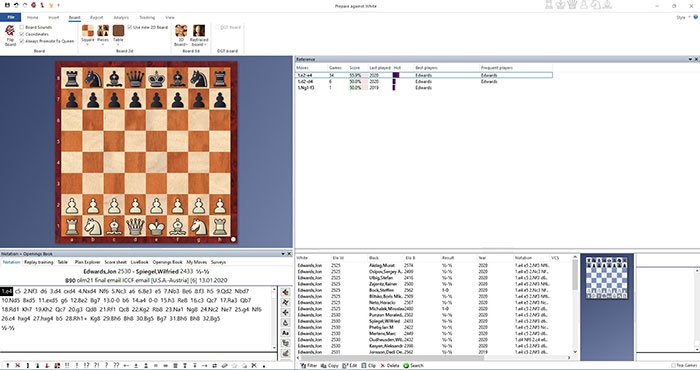Screen dimensions: 700x370
Task: Insert the double question mark annotation
Action: tap(116, 366)
